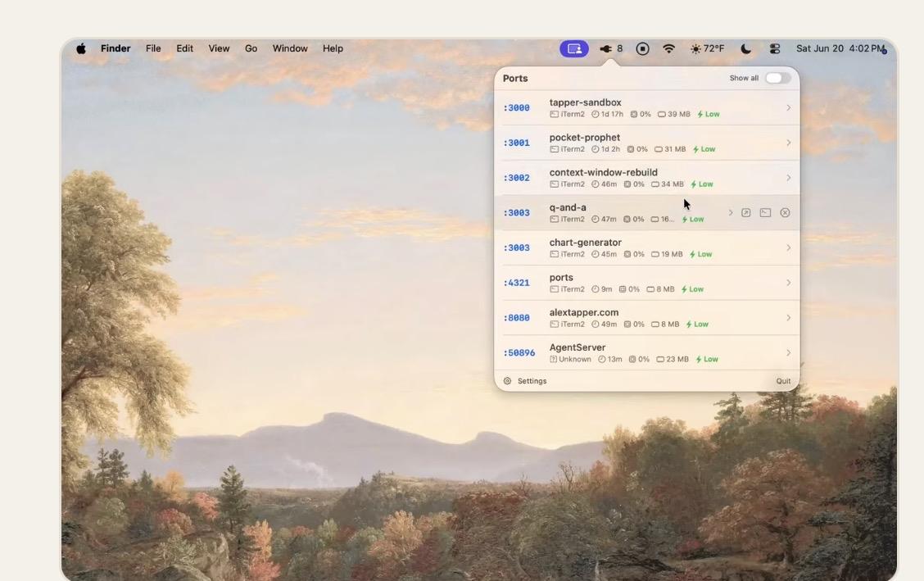The height and width of the screenshot is (581, 924).
Task: Click port number :50896
Action: [x=519, y=353]
